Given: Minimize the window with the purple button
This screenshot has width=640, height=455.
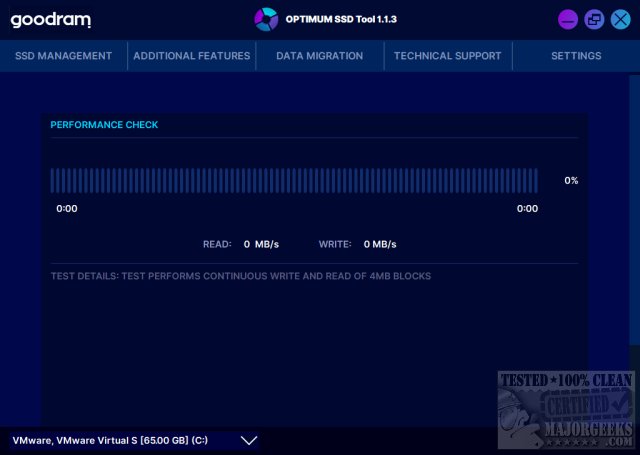Looking at the screenshot, I should 568,19.
